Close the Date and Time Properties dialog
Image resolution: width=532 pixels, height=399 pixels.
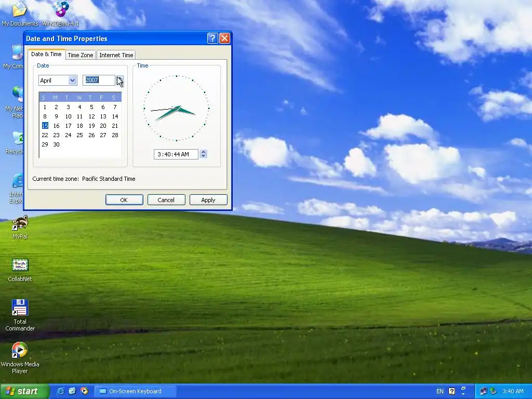(x=224, y=38)
